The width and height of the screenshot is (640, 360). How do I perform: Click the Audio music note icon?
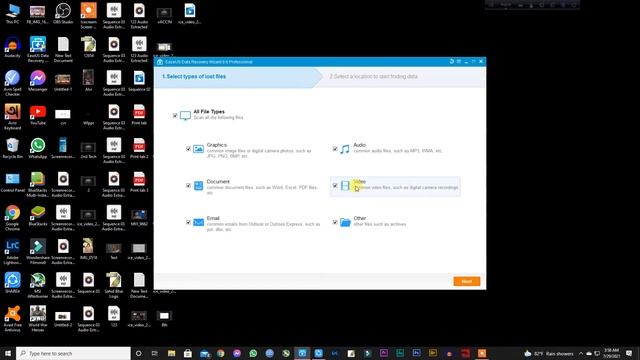point(345,149)
